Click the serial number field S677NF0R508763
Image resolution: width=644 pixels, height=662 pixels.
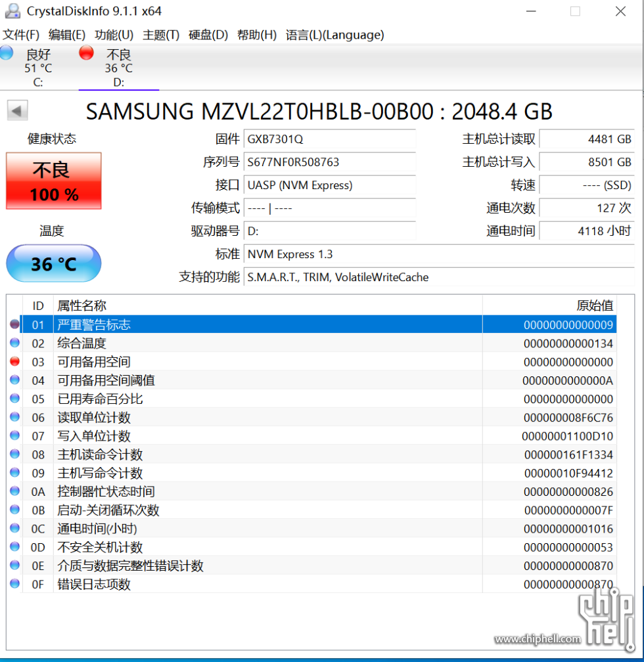pyautogui.click(x=330, y=162)
